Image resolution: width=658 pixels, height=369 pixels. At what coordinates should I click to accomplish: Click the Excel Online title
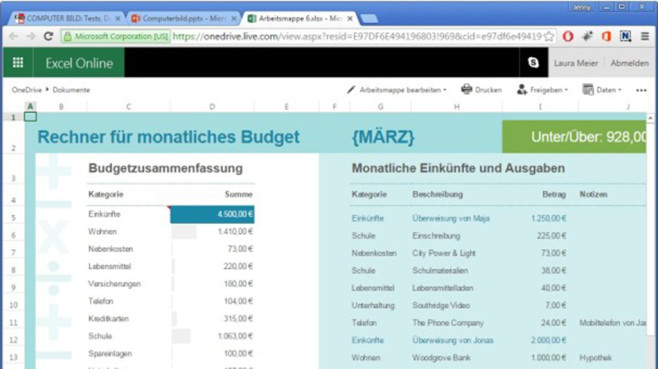point(79,63)
